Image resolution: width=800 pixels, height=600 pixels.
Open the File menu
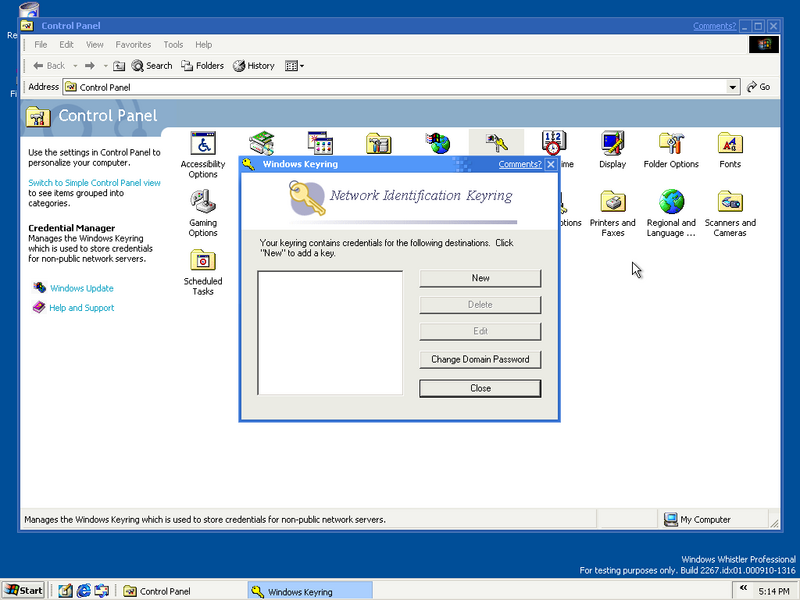point(40,45)
